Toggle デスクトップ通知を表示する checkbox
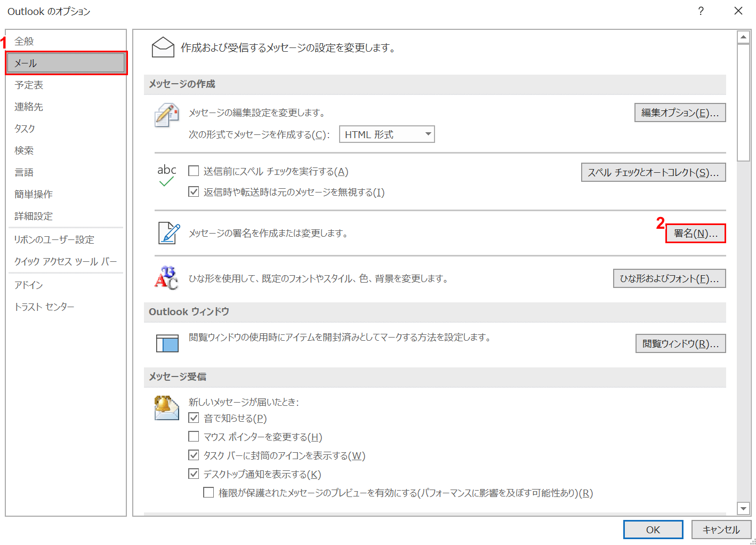 [x=194, y=474]
